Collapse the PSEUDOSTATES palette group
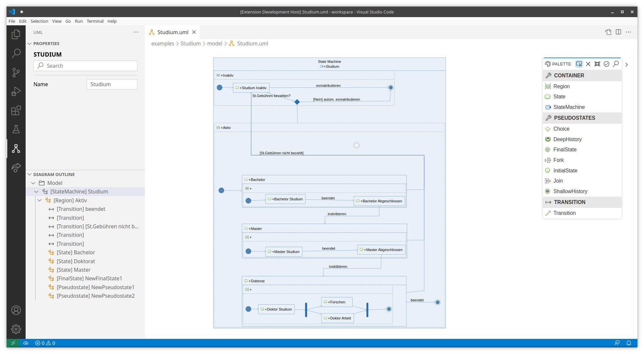This screenshot has width=644, height=354. 582,118
